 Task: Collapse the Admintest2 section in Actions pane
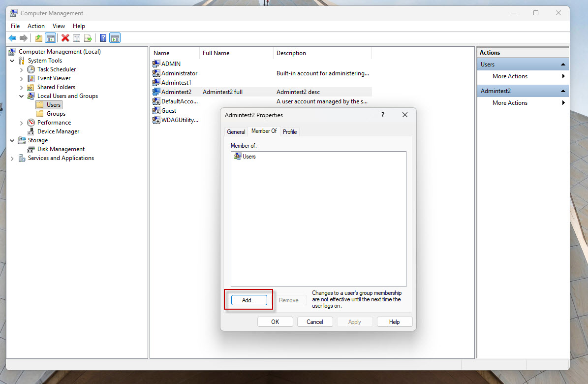(x=563, y=91)
